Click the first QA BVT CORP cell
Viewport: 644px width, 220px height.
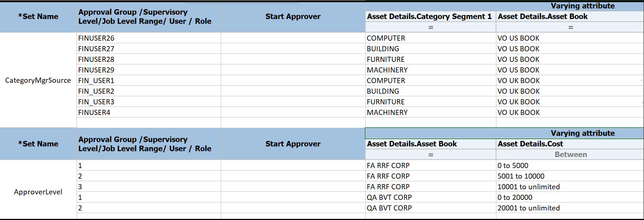tap(430, 197)
